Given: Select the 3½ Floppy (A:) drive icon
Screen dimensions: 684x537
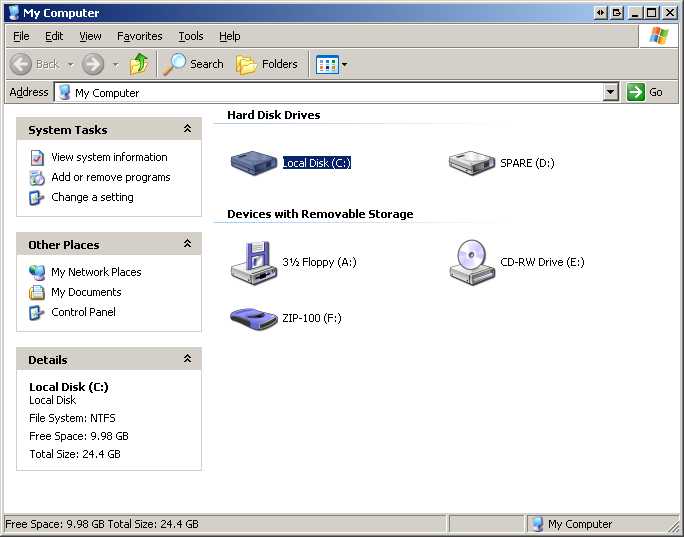Looking at the screenshot, I should point(254,263).
